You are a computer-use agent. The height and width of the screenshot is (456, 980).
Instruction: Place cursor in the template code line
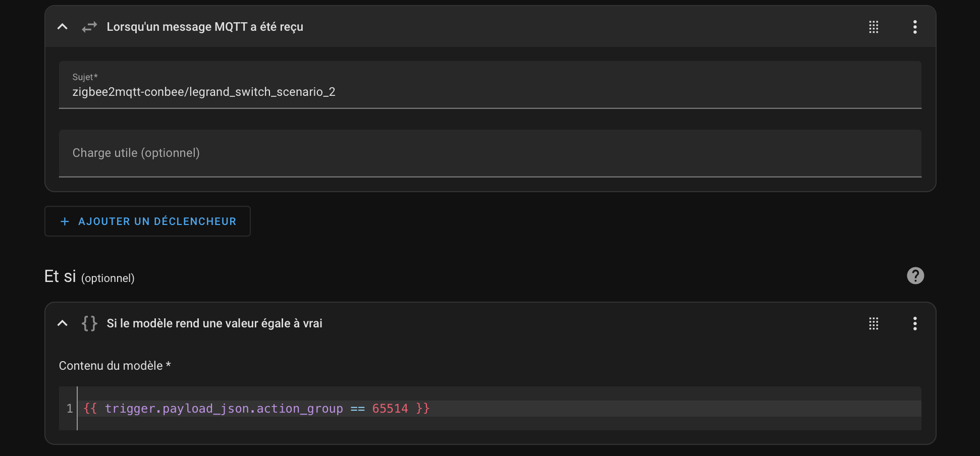pos(606,409)
